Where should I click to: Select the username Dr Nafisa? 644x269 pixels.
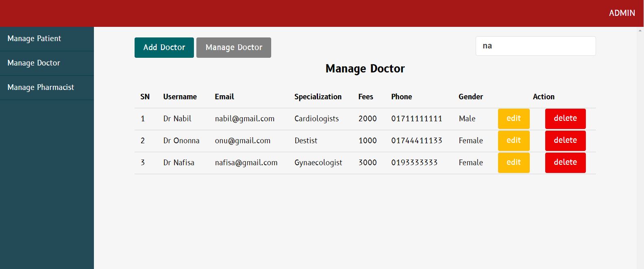coord(179,163)
